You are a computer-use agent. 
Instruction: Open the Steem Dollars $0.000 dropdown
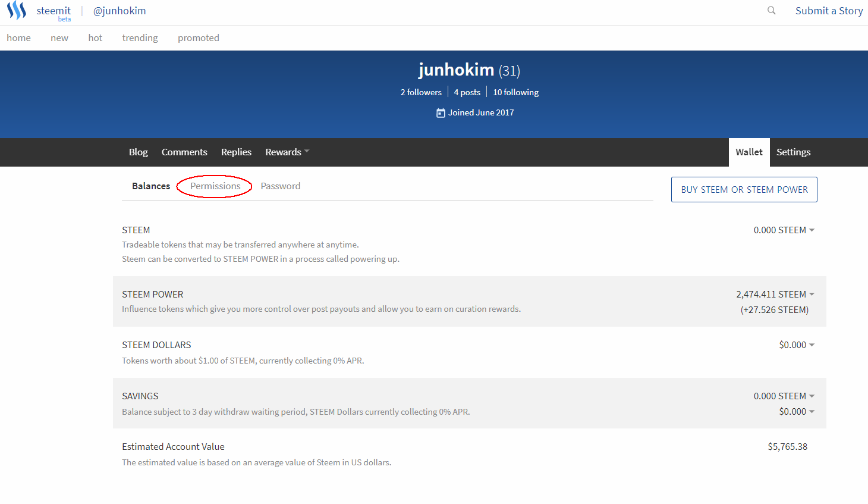tap(797, 345)
